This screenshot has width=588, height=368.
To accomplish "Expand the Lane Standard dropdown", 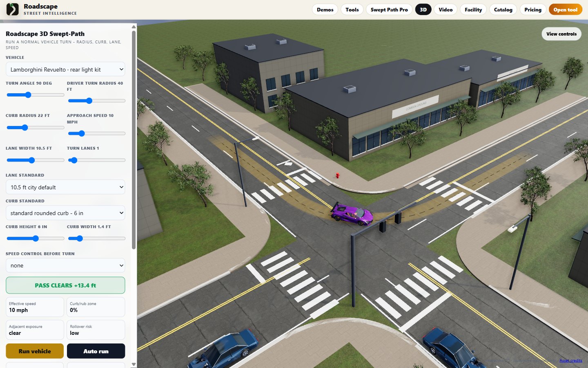I will click(65, 187).
